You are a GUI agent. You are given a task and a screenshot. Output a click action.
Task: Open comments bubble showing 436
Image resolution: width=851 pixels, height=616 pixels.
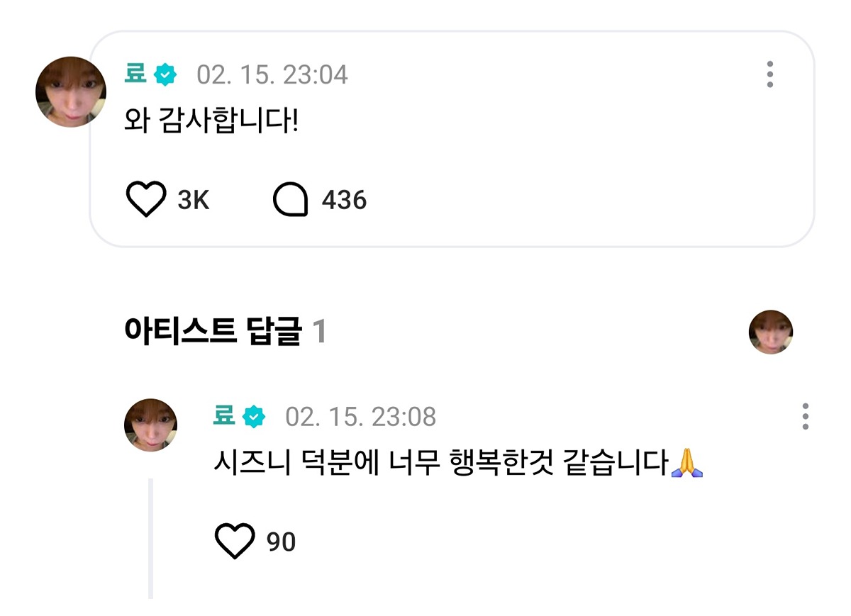point(291,201)
